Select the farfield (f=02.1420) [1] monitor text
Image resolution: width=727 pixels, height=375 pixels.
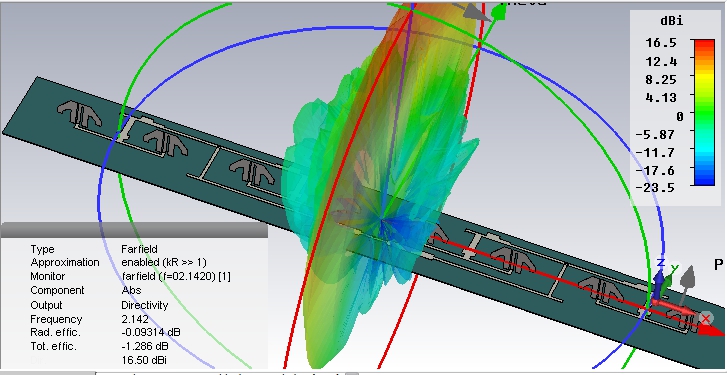[176, 276]
